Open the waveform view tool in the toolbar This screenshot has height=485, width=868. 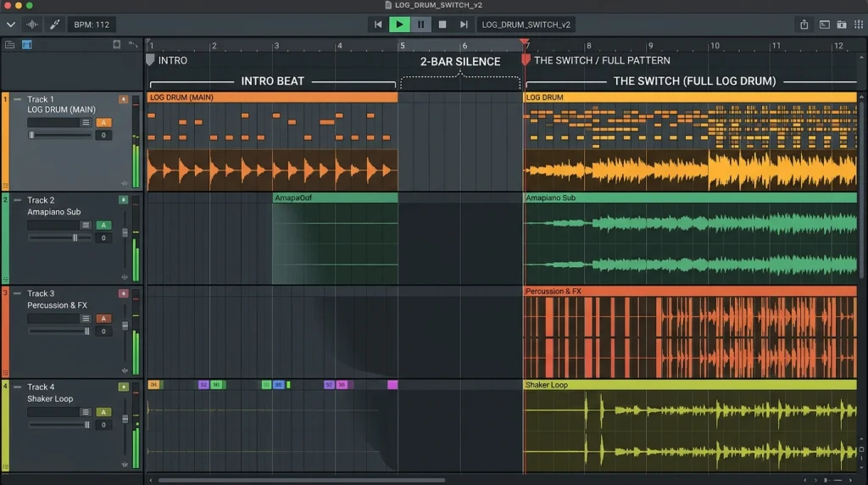point(32,25)
